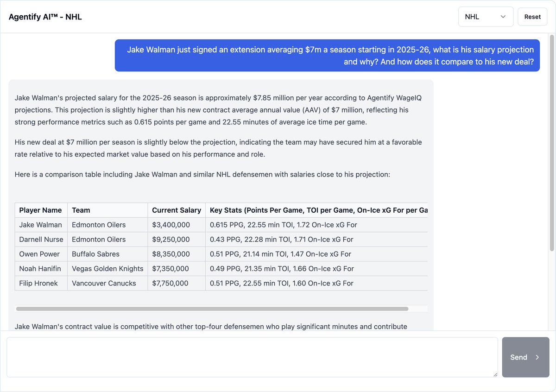
Task: Click the paragraph starting "His new deal at $7 million"
Action: coord(218,148)
